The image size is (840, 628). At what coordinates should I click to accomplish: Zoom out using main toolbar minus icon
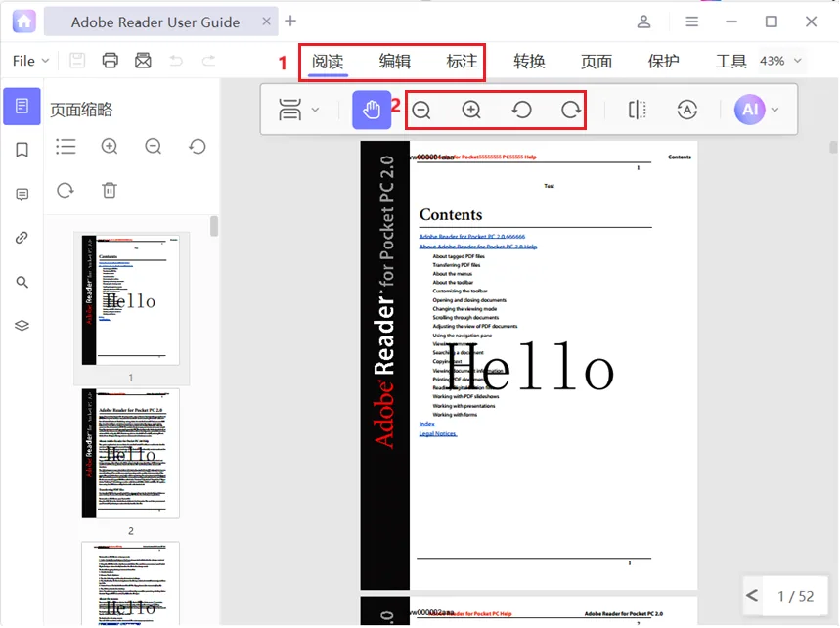coord(421,110)
